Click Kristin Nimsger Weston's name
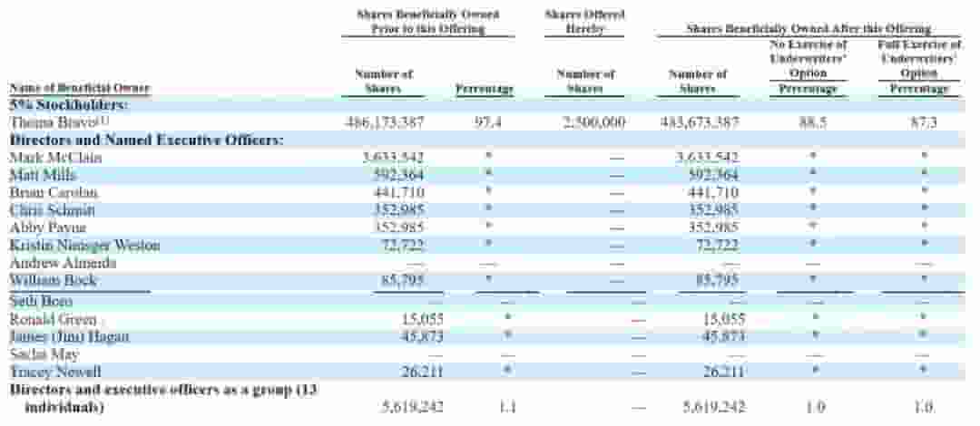The height and width of the screenshot is (426, 980). pyautogui.click(x=84, y=246)
